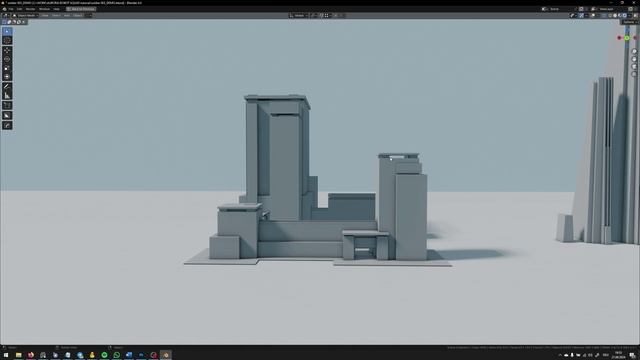Open the Render menu

coord(31,9)
